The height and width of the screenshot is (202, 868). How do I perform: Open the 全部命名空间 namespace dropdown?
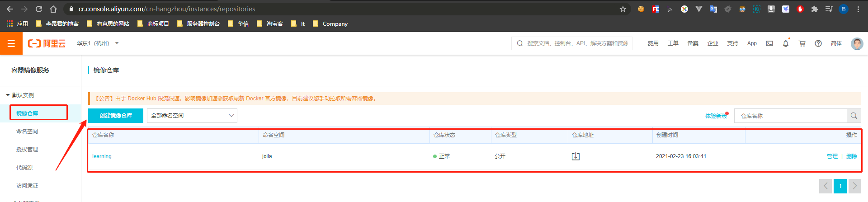192,116
